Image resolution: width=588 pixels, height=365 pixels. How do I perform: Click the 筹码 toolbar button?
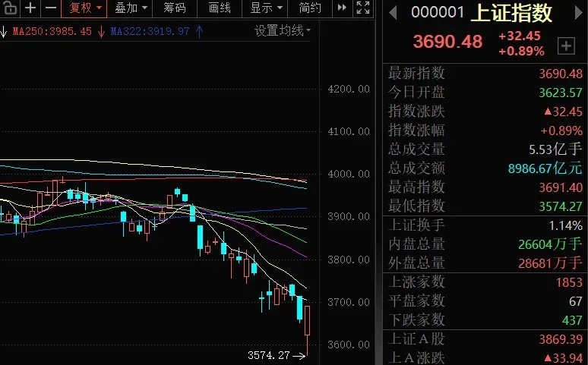pyautogui.click(x=175, y=8)
